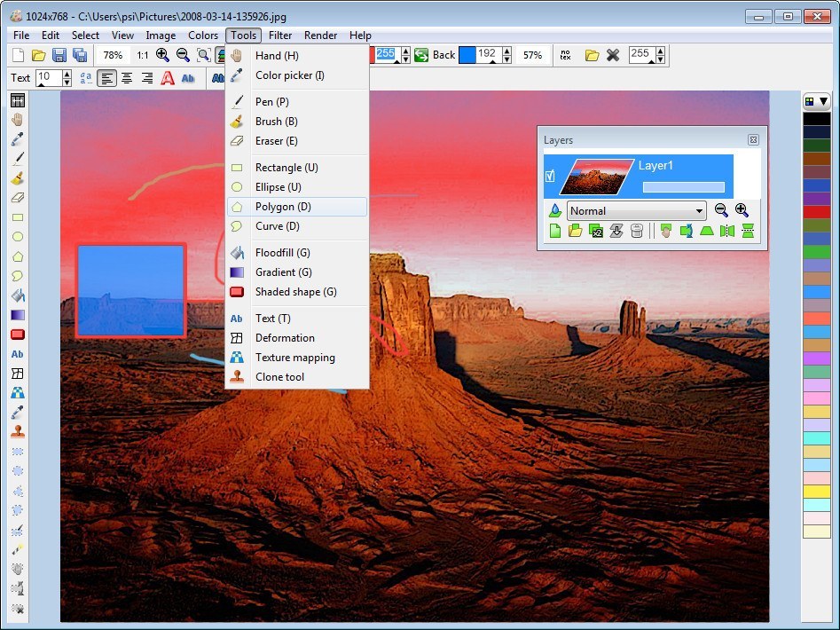Increase the text size stepper value

[x=67, y=74]
